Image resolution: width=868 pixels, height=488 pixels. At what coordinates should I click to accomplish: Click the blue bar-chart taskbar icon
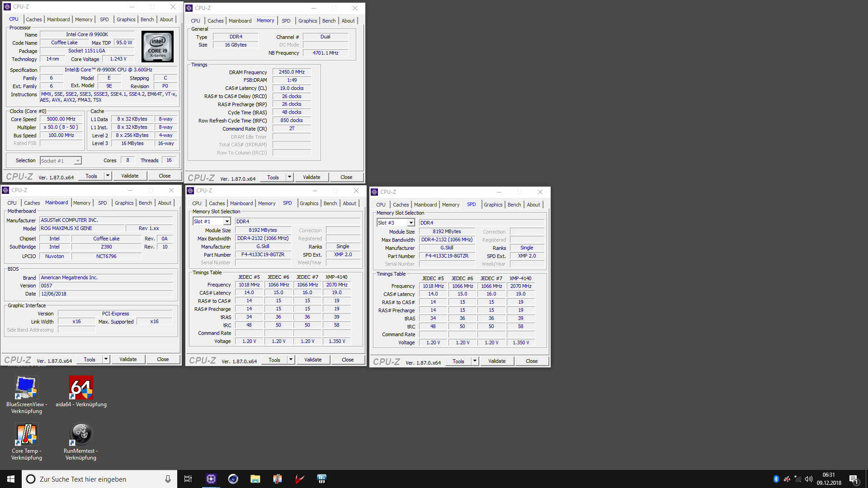[321, 479]
